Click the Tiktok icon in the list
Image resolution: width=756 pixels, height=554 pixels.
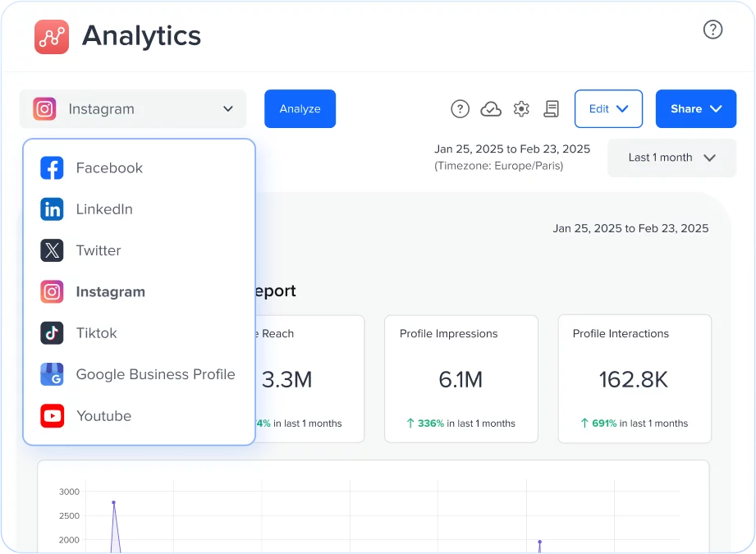click(52, 332)
